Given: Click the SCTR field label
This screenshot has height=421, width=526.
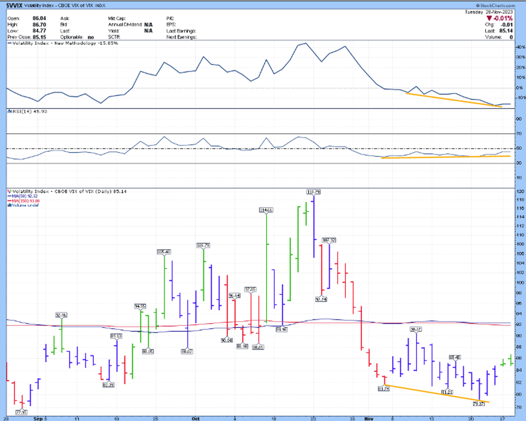Looking at the screenshot, I should tap(114, 37).
